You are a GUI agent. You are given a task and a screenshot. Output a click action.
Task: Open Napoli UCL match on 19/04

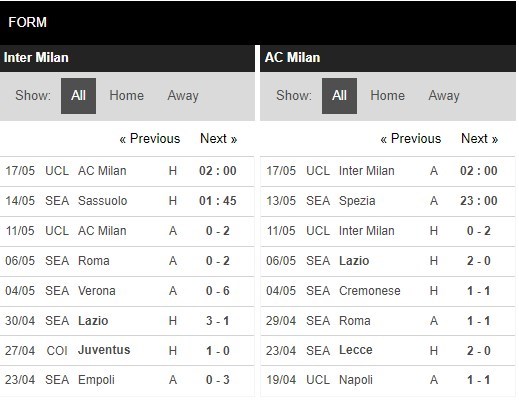388,380
